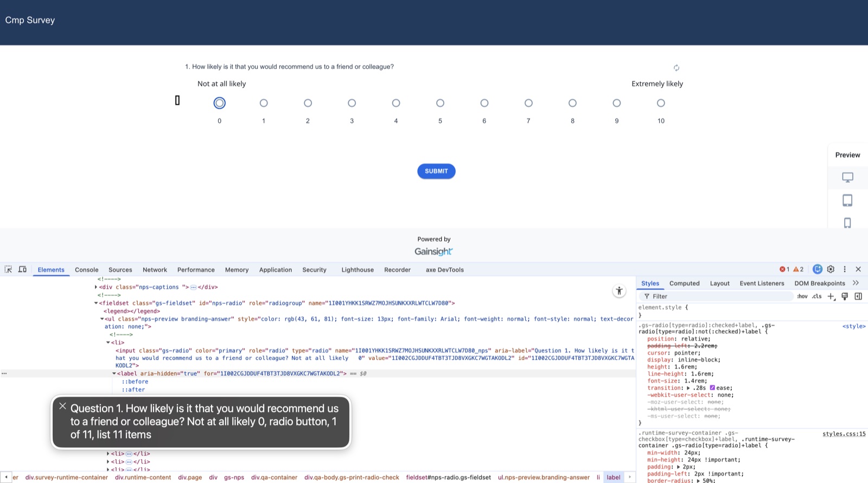This screenshot has height=483, width=868.
Task: Switch to Computed styles tab
Action: 685,283
